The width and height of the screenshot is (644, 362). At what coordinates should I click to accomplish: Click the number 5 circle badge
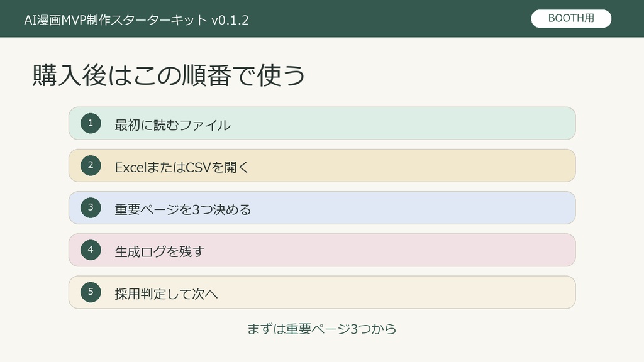point(91,292)
